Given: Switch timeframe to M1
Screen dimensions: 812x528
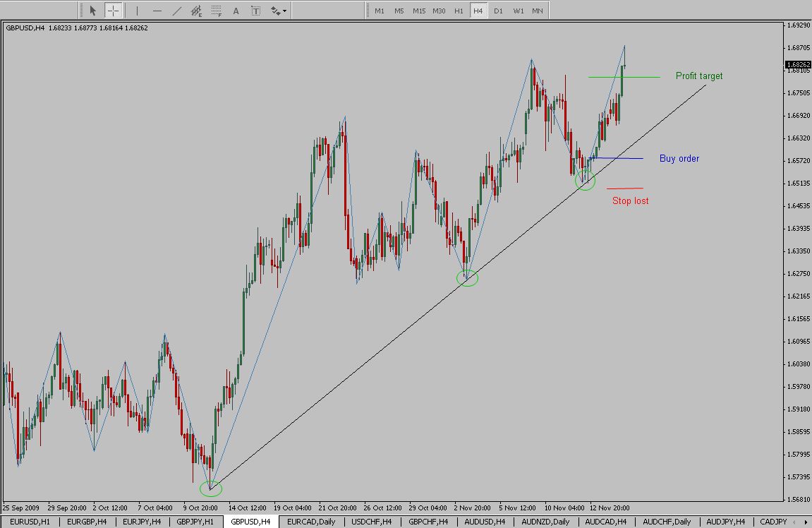Looking at the screenshot, I should [380, 11].
